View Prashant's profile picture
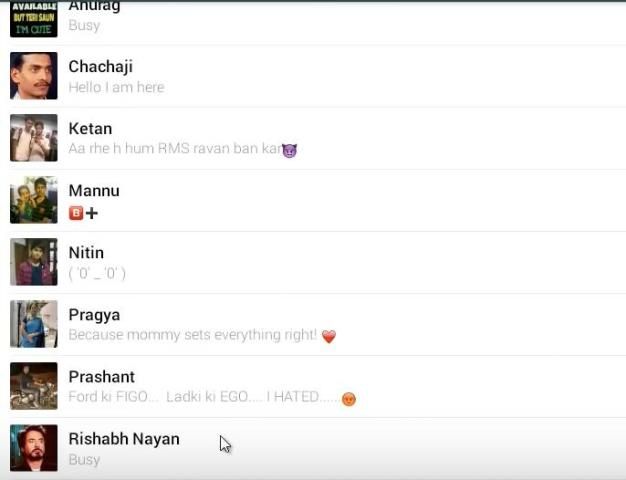Viewport: 626px width, 480px height. [34, 386]
